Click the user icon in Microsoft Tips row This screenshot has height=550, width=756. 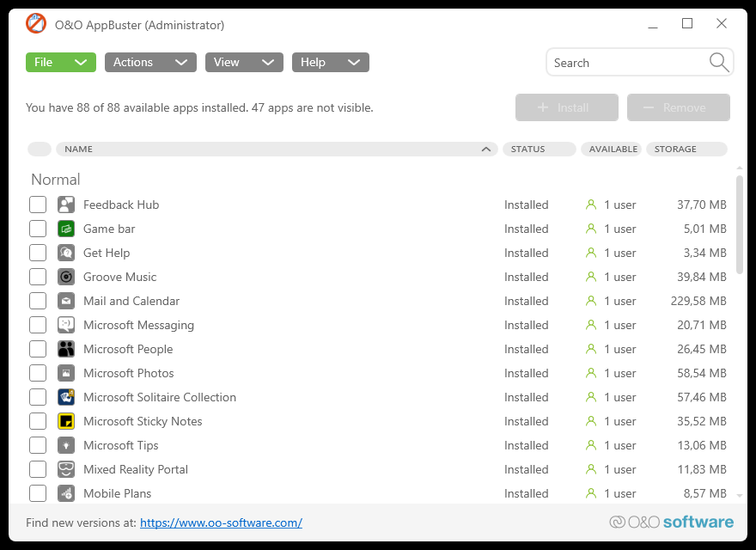[591, 445]
